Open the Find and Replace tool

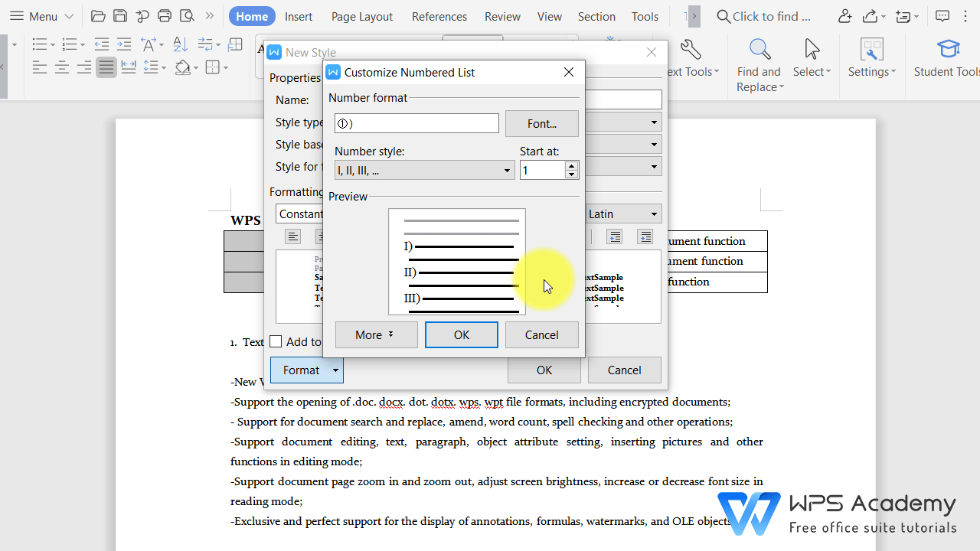point(759,65)
